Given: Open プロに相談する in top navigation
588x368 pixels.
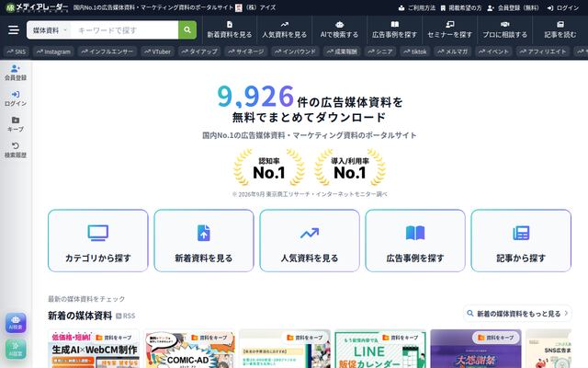Looking at the screenshot, I should click(x=504, y=29).
